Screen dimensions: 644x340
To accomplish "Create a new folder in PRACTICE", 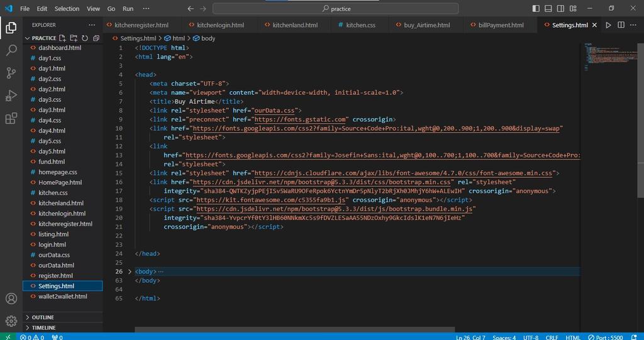I will tap(74, 38).
